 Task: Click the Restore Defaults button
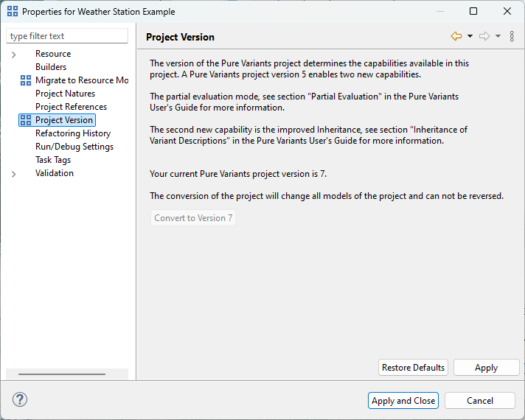pyautogui.click(x=413, y=368)
